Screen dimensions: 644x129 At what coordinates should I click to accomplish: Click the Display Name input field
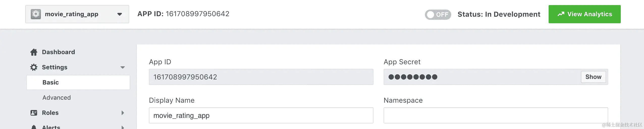click(261, 116)
